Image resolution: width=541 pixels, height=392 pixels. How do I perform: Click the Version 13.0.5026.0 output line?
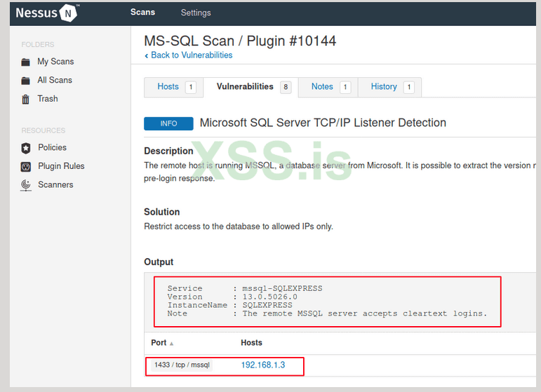(x=232, y=297)
